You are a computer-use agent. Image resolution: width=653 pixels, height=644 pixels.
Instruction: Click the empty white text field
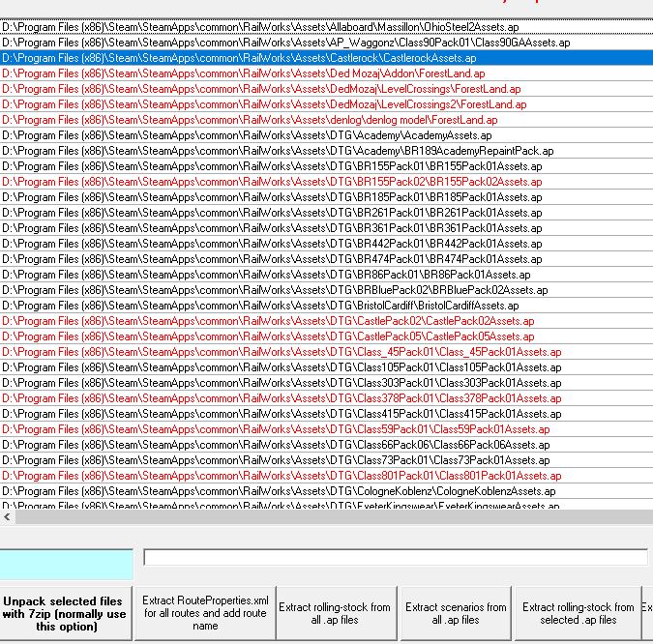[x=396, y=557]
